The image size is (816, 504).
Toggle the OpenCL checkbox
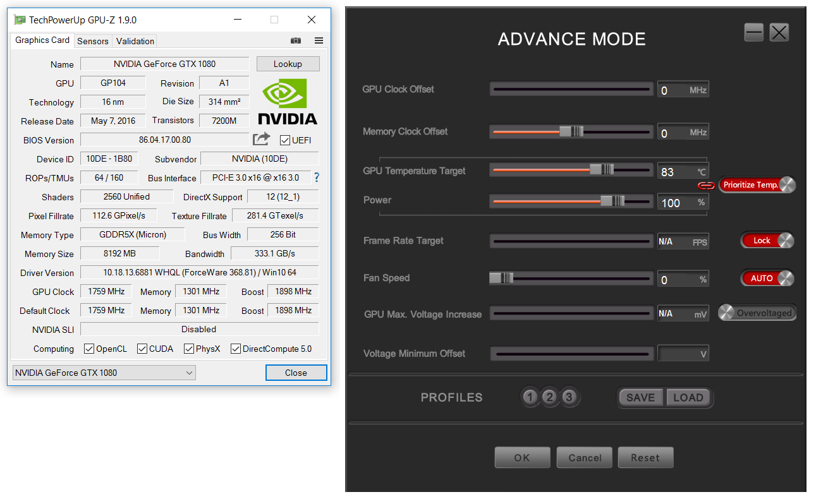point(88,349)
